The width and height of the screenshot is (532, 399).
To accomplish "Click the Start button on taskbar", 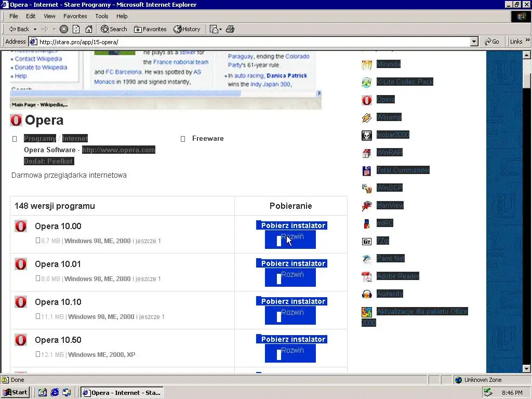I will (15, 393).
